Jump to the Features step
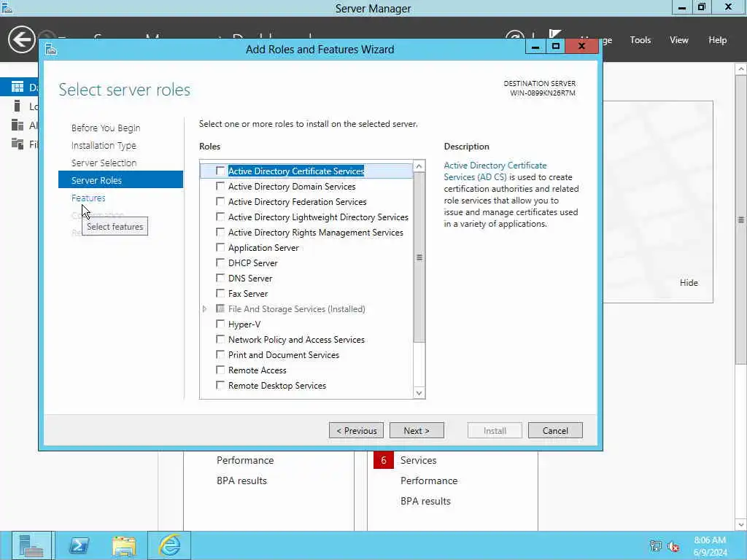This screenshot has height=560, width=747. (x=88, y=198)
